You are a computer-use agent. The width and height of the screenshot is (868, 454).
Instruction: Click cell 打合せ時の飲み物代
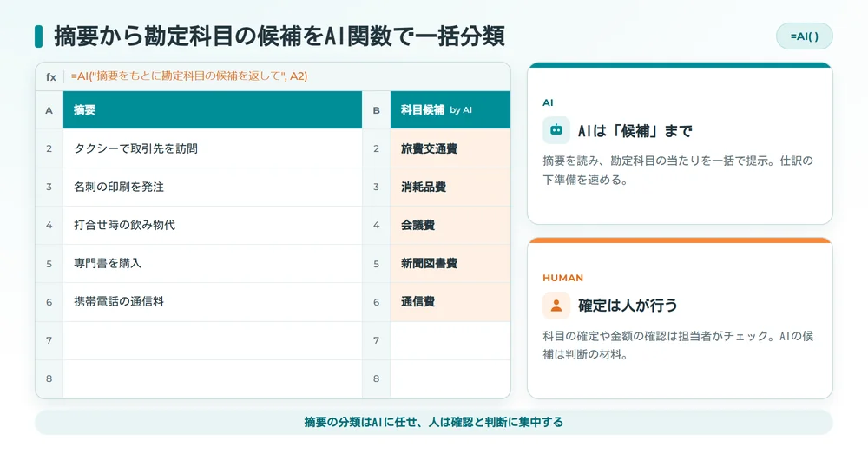(213, 226)
